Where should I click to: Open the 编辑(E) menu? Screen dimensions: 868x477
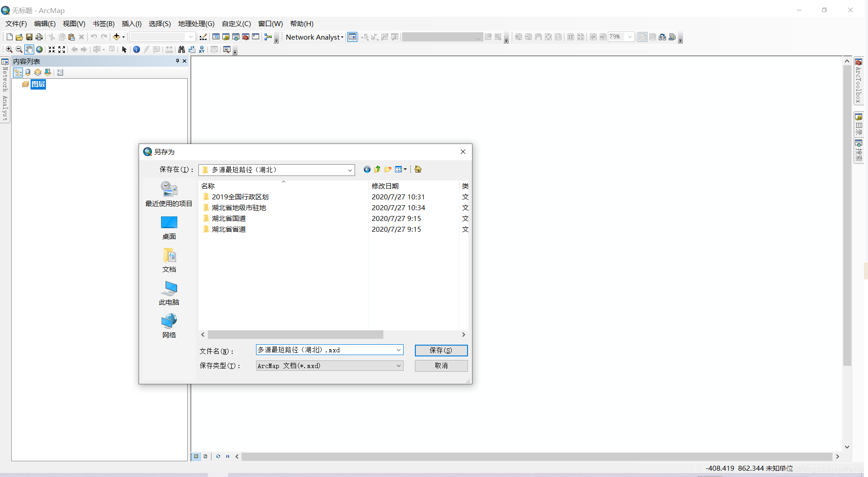(45, 24)
